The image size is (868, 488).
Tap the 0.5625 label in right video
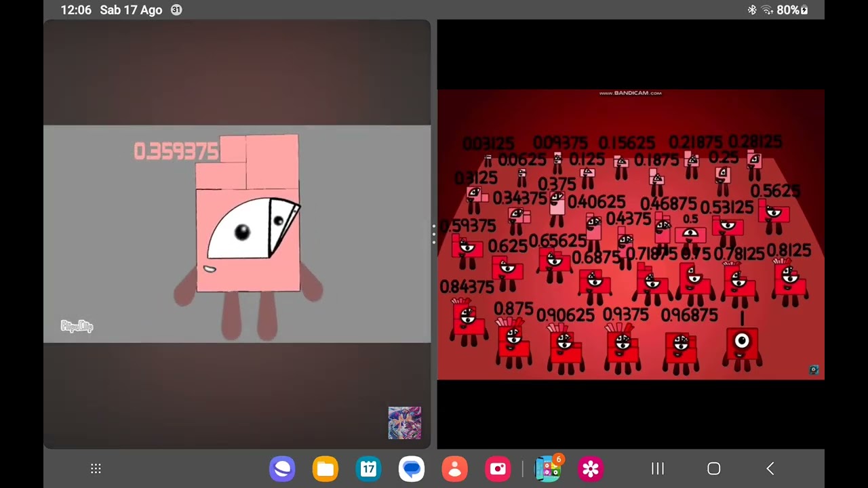click(x=775, y=192)
